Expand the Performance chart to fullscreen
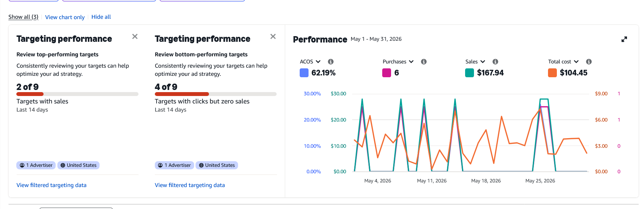Image resolution: width=644 pixels, height=209 pixels. click(x=624, y=39)
